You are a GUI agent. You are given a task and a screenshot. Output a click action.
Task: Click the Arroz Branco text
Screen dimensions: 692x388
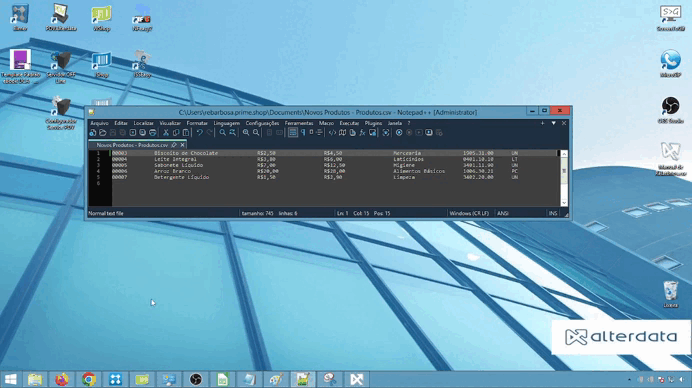pyautogui.click(x=172, y=171)
